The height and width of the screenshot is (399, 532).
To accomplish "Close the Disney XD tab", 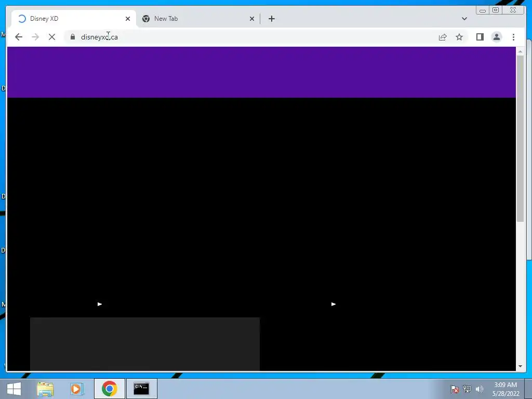I will pyautogui.click(x=128, y=19).
